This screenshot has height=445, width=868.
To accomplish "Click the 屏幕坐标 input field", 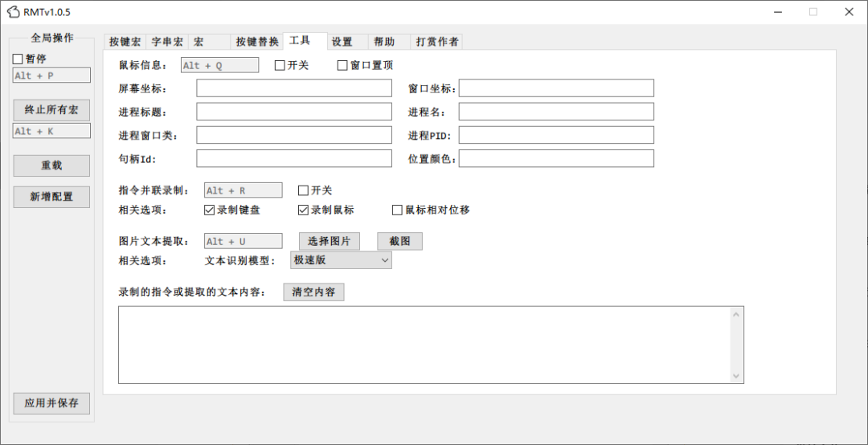I will click(x=294, y=88).
